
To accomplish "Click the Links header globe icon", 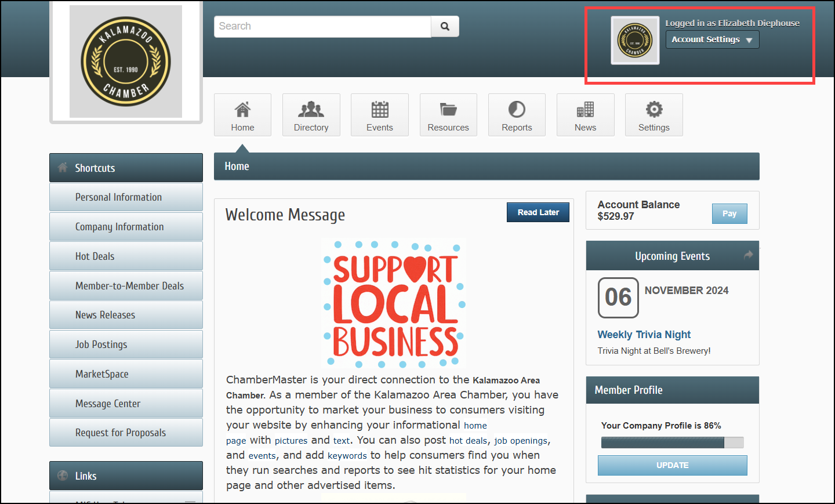I will pyautogui.click(x=63, y=476).
